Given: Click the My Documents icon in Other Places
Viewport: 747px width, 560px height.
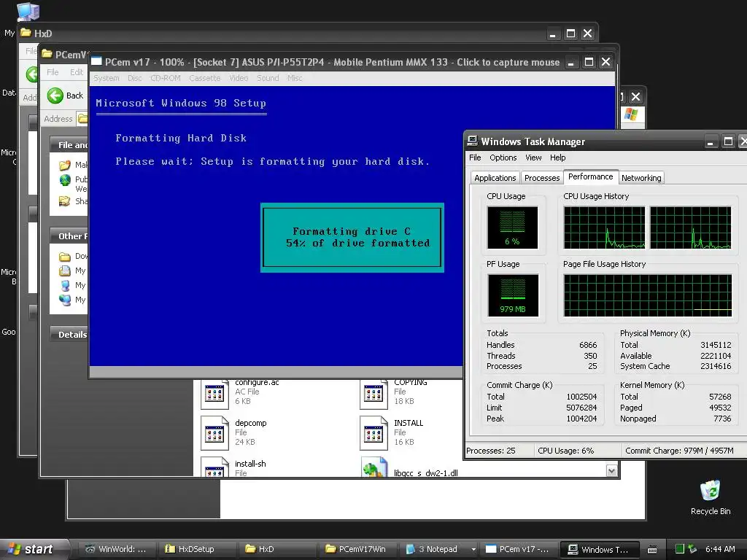Looking at the screenshot, I should coord(65,271).
